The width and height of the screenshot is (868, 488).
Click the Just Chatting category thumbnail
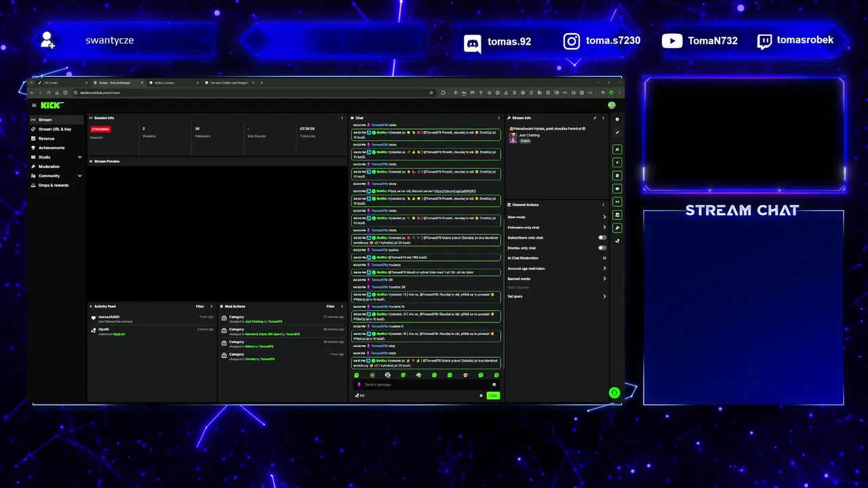(513, 138)
